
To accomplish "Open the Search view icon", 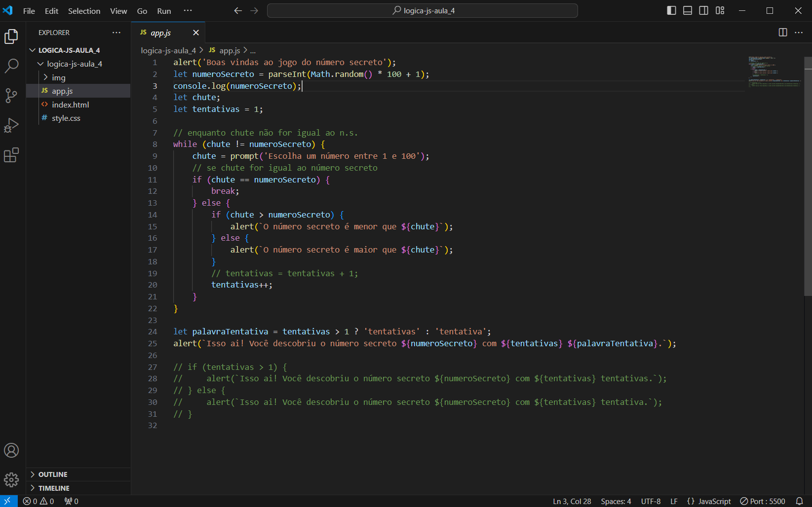I will [11, 66].
